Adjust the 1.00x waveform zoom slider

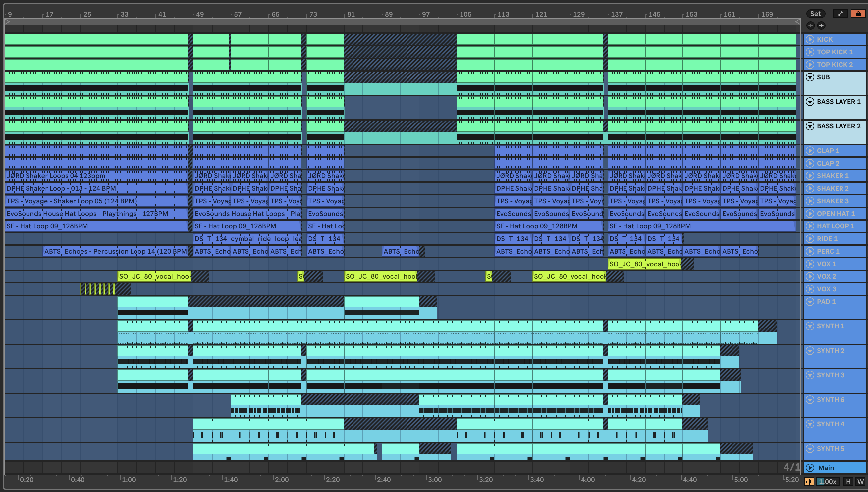click(x=827, y=481)
